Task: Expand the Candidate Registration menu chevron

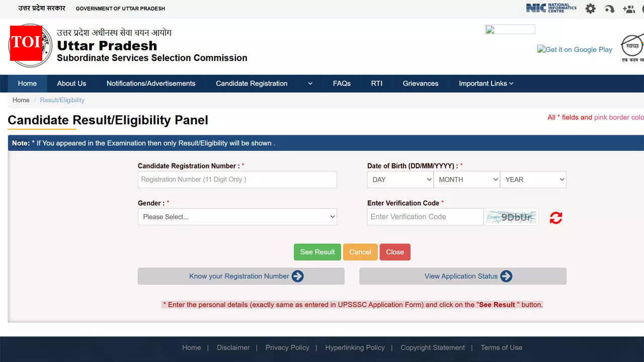Action: 310,83
